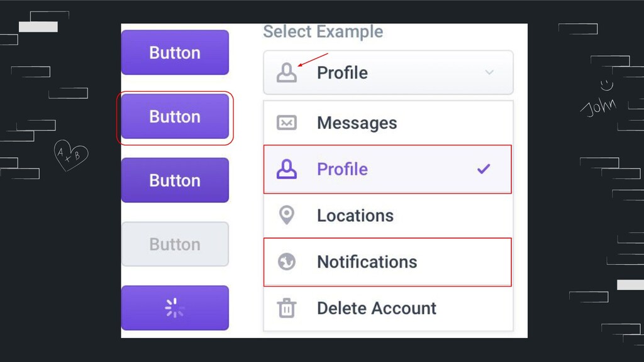The image size is (644, 362).
Task: Click the purple Profile person icon in list
Action: pos(287,169)
